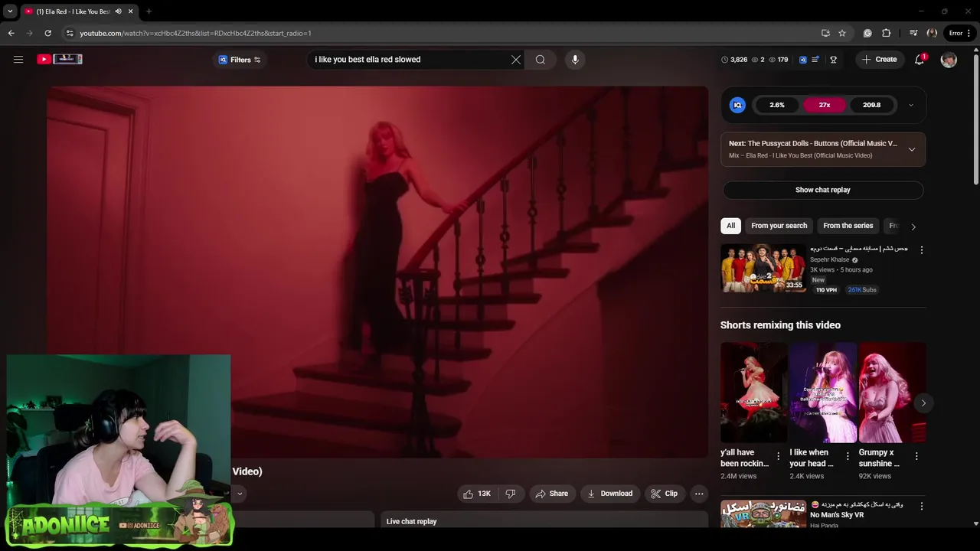The height and width of the screenshot is (551, 980).
Task: Open the YouTube account avatar menu
Action: [x=949, y=60]
